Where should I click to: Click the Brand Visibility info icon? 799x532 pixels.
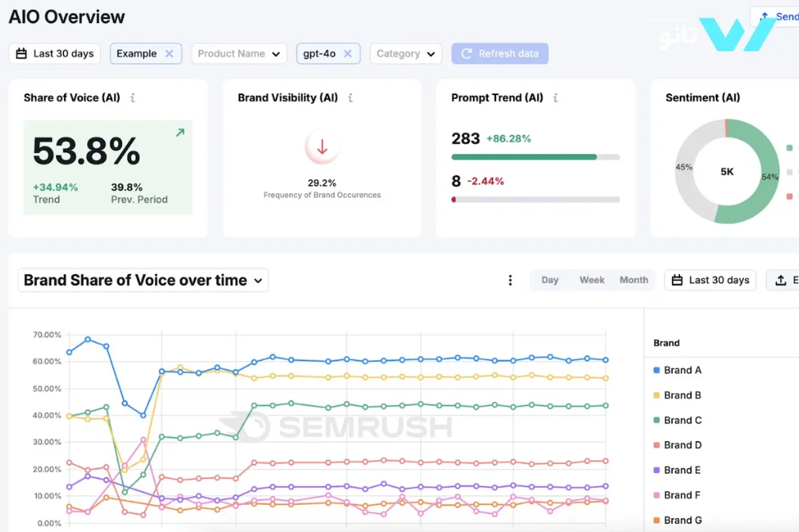coord(350,98)
